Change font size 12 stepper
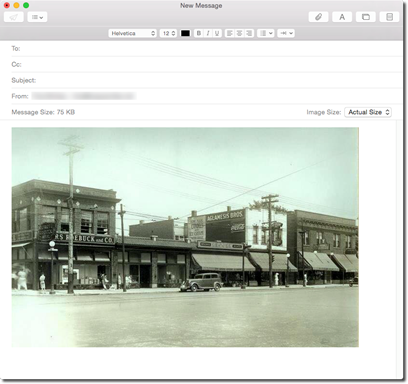The image size is (408, 384). click(x=168, y=33)
